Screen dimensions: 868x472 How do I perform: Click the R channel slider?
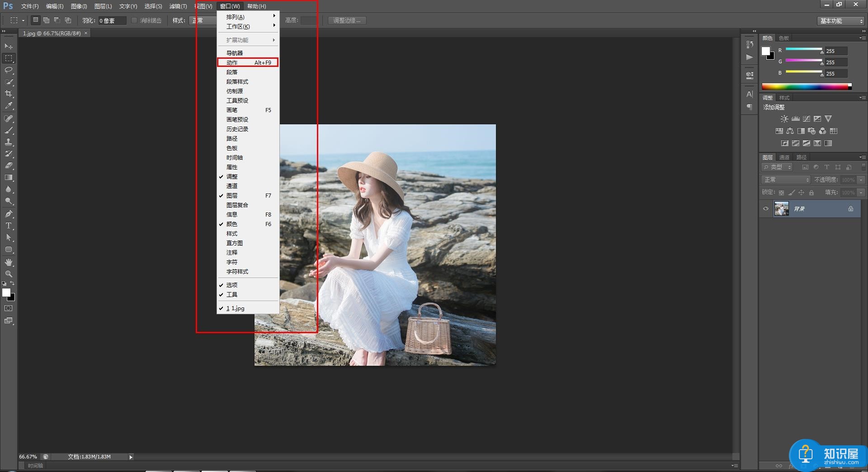click(x=804, y=50)
